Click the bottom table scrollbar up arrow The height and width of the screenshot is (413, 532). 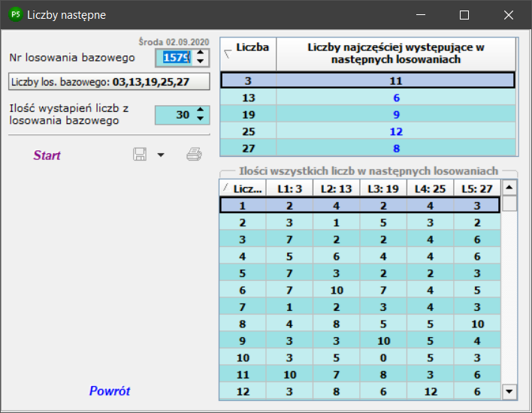point(509,188)
